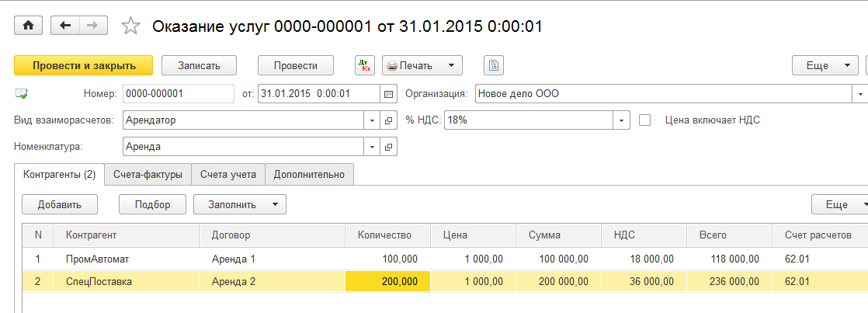The width and height of the screenshot is (868, 313).
Task: Open the document report icon
Action: pyautogui.click(x=495, y=65)
